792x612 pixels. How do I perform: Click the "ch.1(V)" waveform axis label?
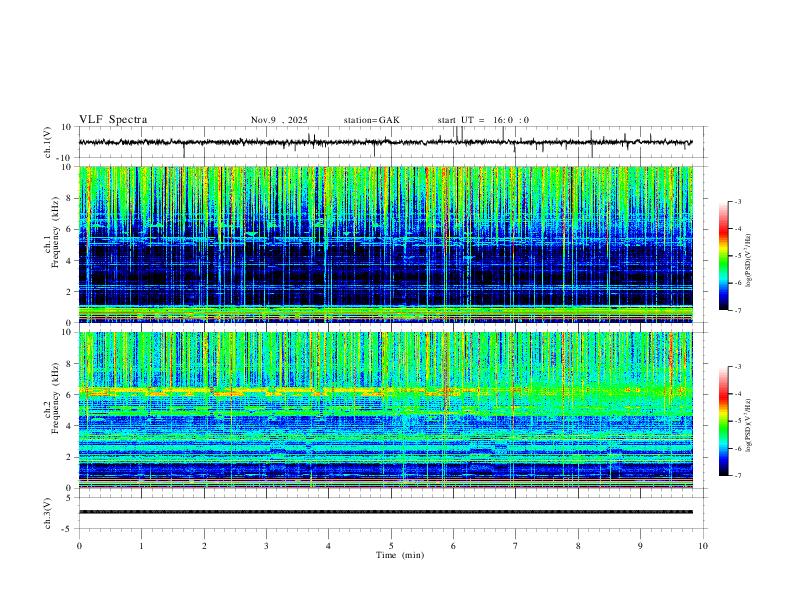click(x=48, y=142)
